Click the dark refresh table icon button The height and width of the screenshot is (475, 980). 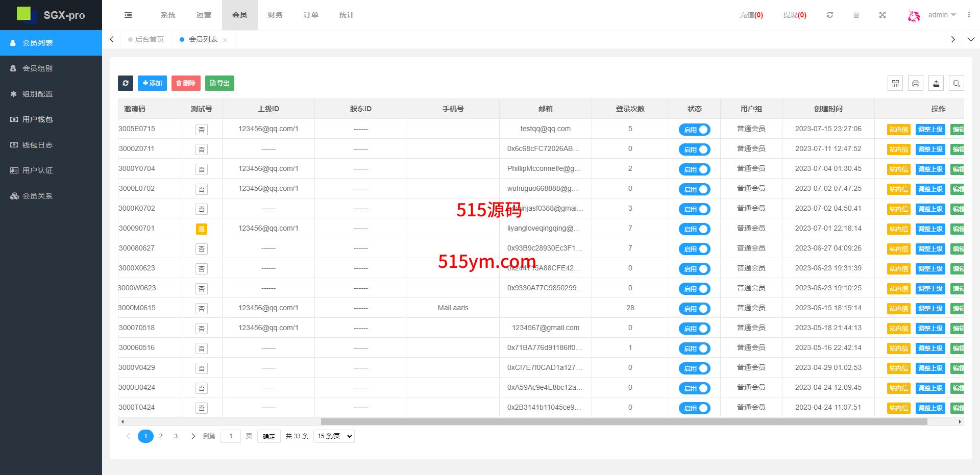(126, 83)
